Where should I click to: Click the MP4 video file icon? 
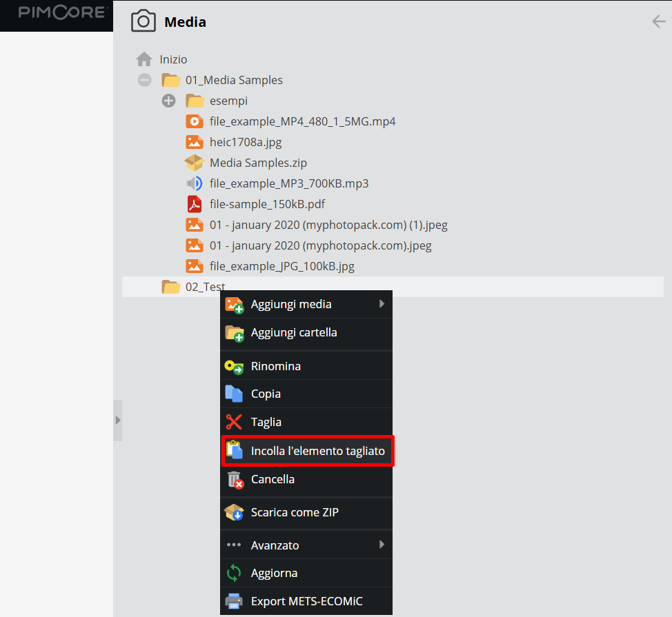(195, 121)
